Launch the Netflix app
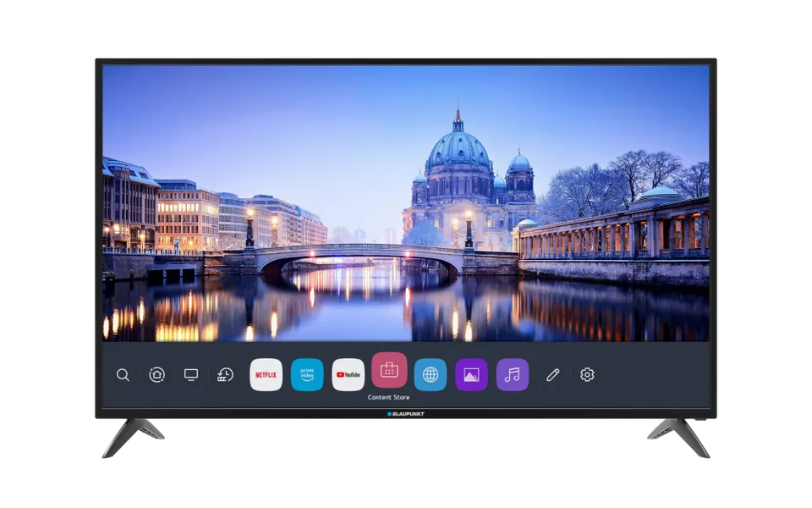This screenshot has width=812, height=508. 266,375
